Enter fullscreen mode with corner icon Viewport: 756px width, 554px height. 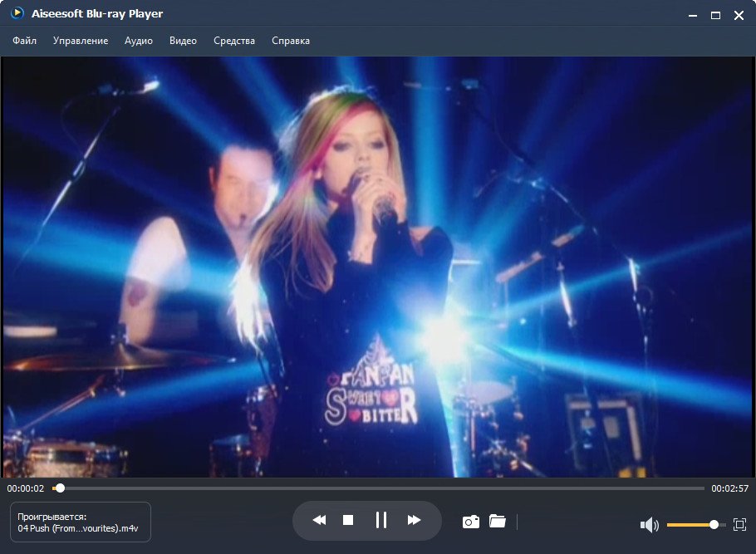pos(740,525)
